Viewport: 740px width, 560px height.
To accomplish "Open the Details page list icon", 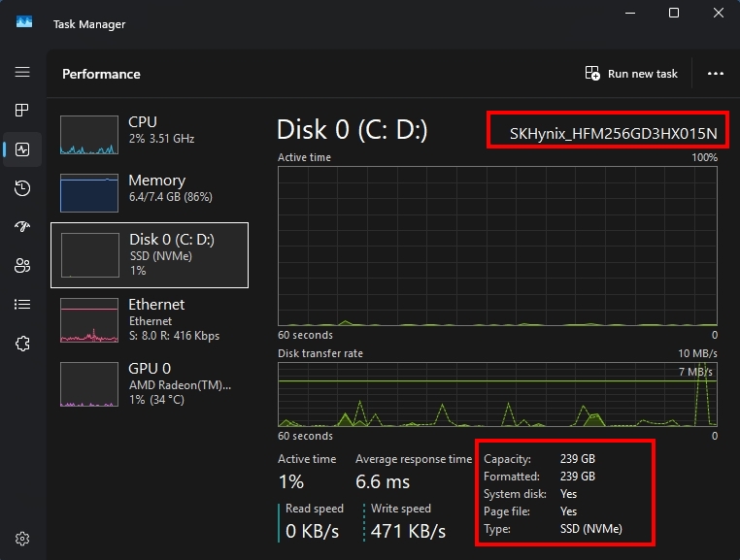I will (22, 305).
